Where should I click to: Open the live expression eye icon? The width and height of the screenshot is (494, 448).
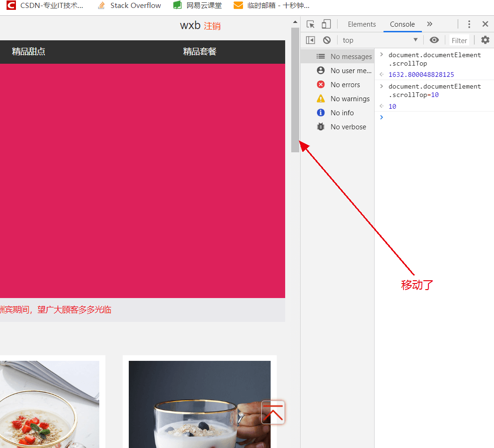coord(434,40)
